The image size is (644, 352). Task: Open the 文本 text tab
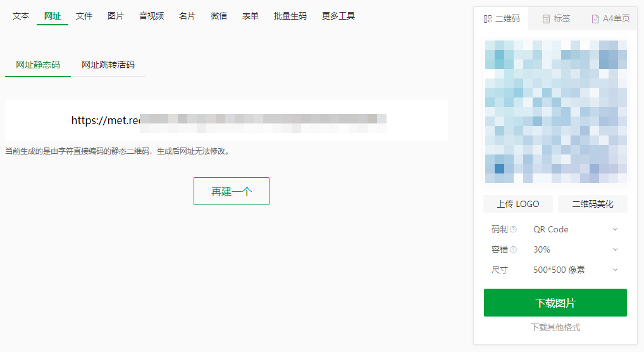[20, 16]
